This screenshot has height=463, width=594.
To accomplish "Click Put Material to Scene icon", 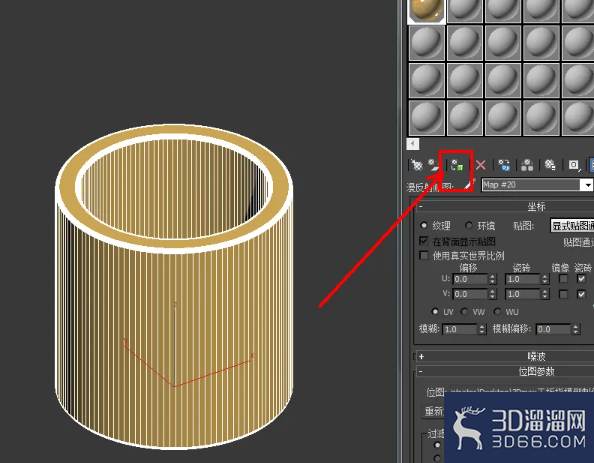I will (x=434, y=165).
